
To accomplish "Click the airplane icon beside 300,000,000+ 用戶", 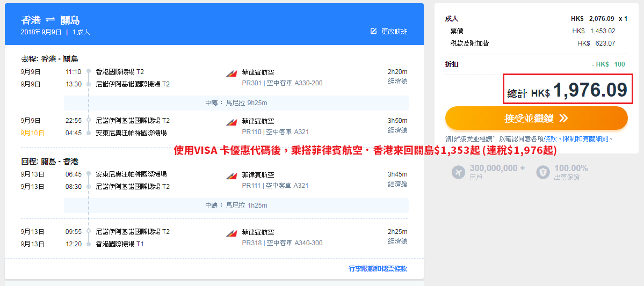I will (458, 172).
